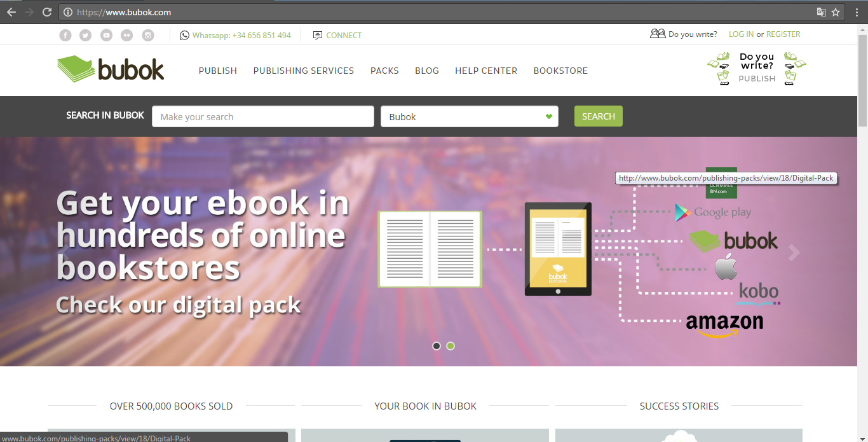Open Bubok's Twitter profile icon
Viewport: 868px width, 442px height.
(86, 36)
